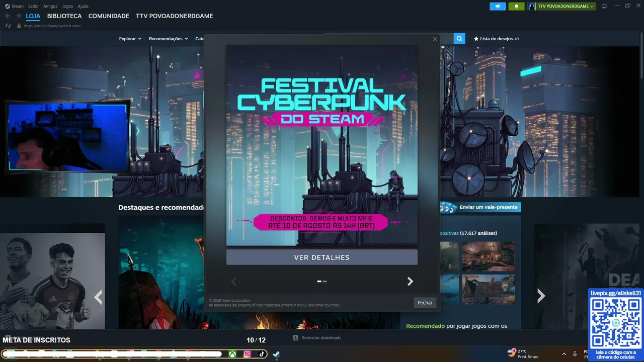Switch to the LOJA tab
The image size is (644, 362).
(33, 16)
